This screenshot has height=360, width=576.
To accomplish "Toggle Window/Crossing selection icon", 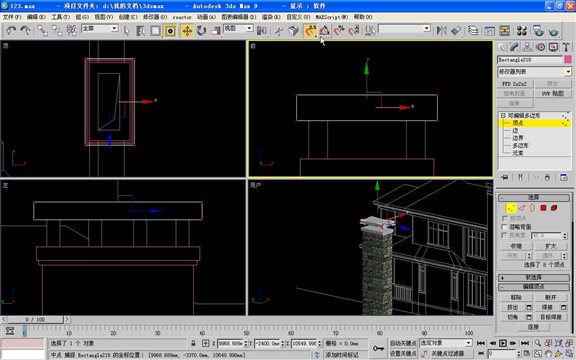I will [170, 31].
